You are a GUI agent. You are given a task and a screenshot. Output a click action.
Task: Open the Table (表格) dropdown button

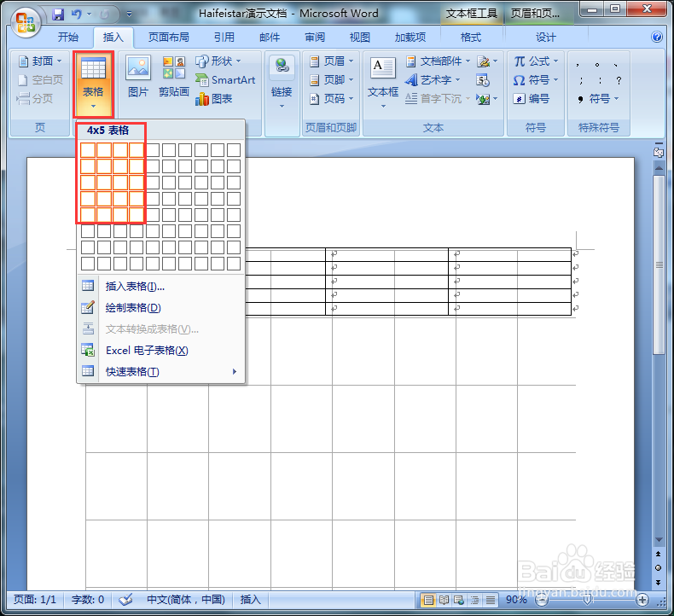click(93, 84)
